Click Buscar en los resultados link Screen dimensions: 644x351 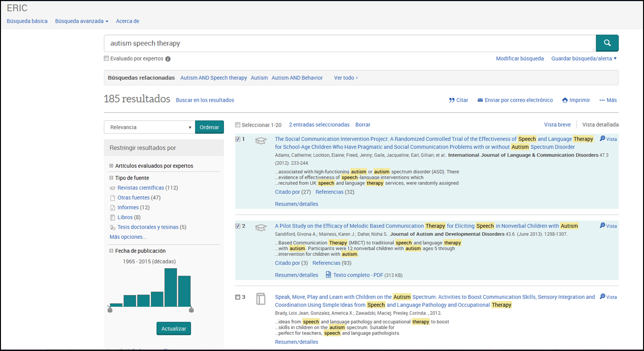[x=205, y=100]
